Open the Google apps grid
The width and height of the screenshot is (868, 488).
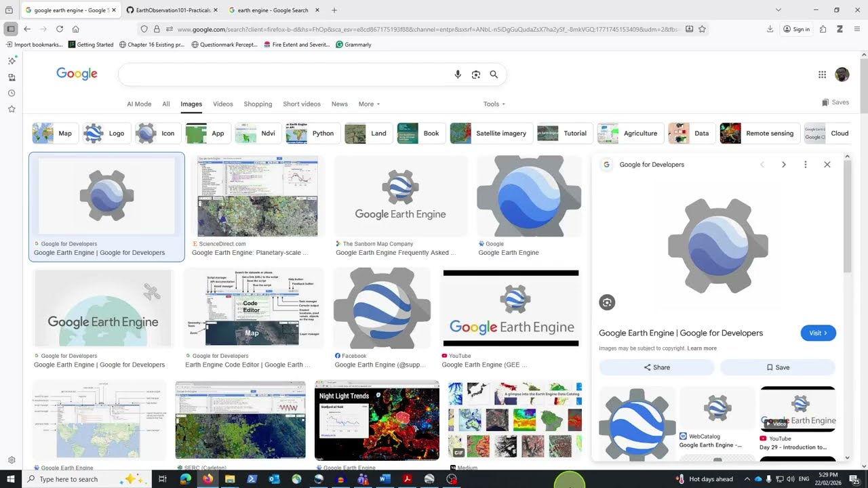822,75
